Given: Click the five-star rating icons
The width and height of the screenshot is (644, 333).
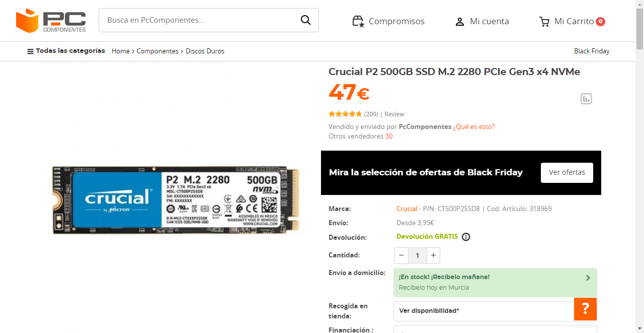Looking at the screenshot, I should pos(345,114).
